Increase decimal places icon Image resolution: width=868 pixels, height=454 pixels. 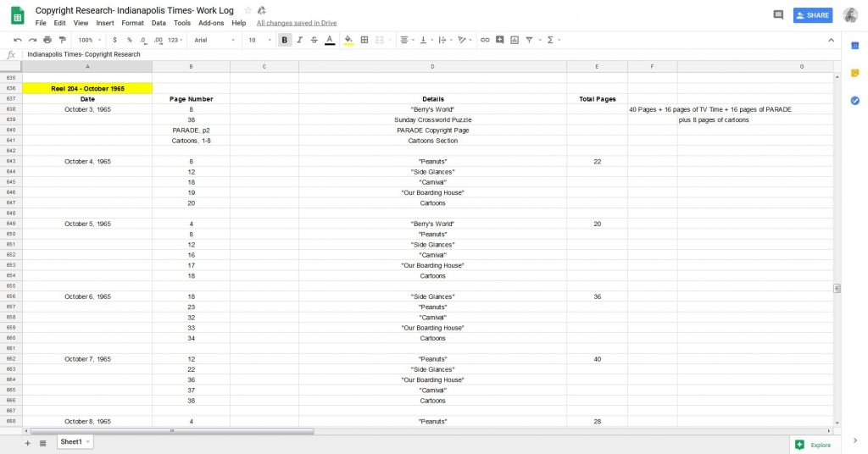(x=159, y=40)
